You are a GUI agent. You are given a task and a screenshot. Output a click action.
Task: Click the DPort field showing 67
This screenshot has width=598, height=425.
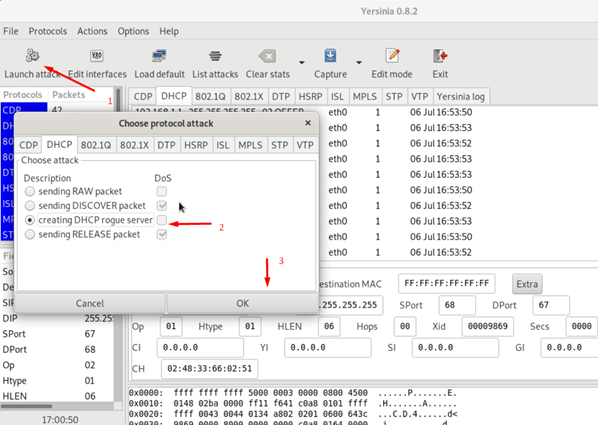point(551,305)
